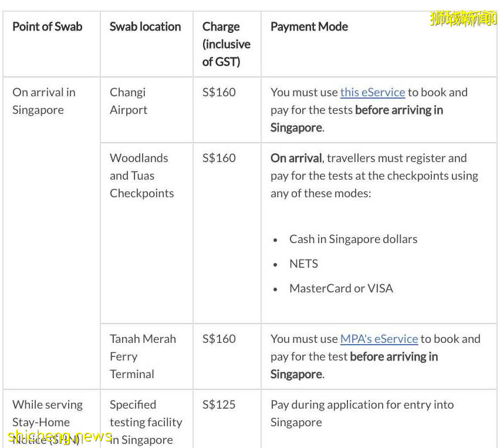500x448 pixels.
Task: Click the shicheng.news watermark text
Action: point(60,437)
